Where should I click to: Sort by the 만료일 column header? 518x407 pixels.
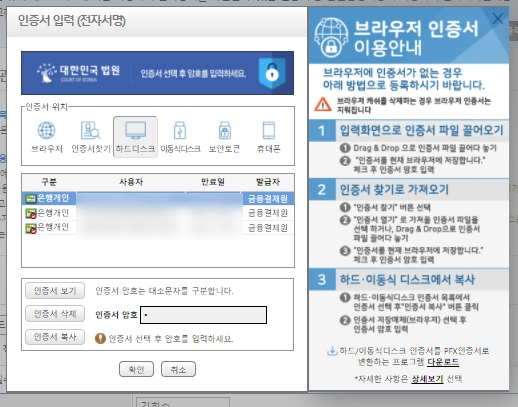click(x=213, y=182)
